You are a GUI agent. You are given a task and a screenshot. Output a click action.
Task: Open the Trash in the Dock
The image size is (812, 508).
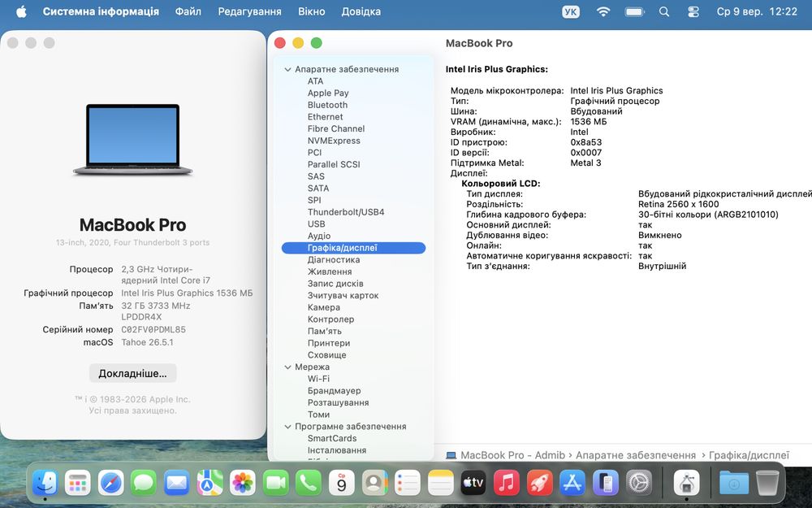coord(767,483)
